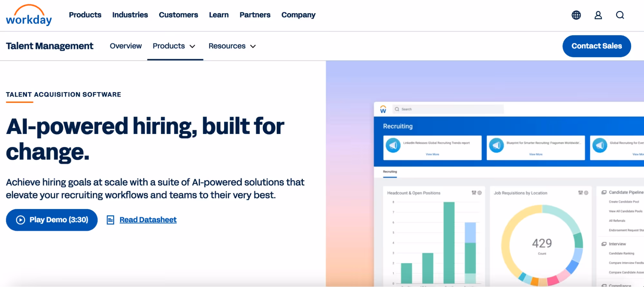Image resolution: width=644 pixels, height=287 pixels.
Task: Click the "Interview" section heading
Action: 617,244
